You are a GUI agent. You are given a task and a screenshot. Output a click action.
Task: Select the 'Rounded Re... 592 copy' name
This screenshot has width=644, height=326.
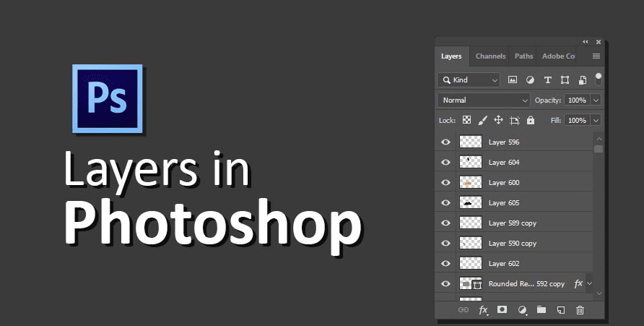tap(526, 283)
